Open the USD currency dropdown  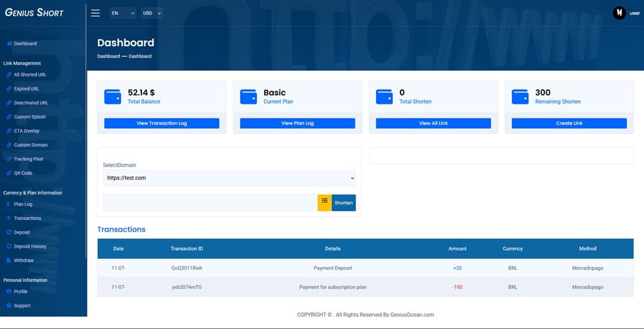152,13
